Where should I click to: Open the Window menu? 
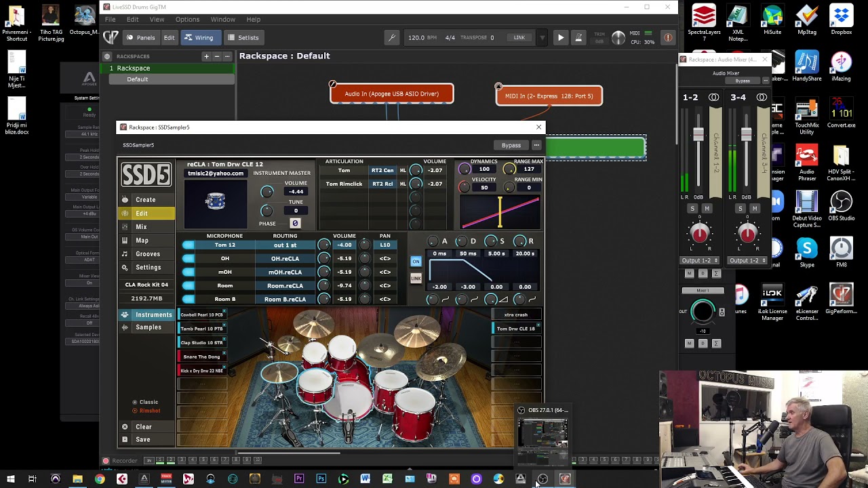tap(222, 20)
